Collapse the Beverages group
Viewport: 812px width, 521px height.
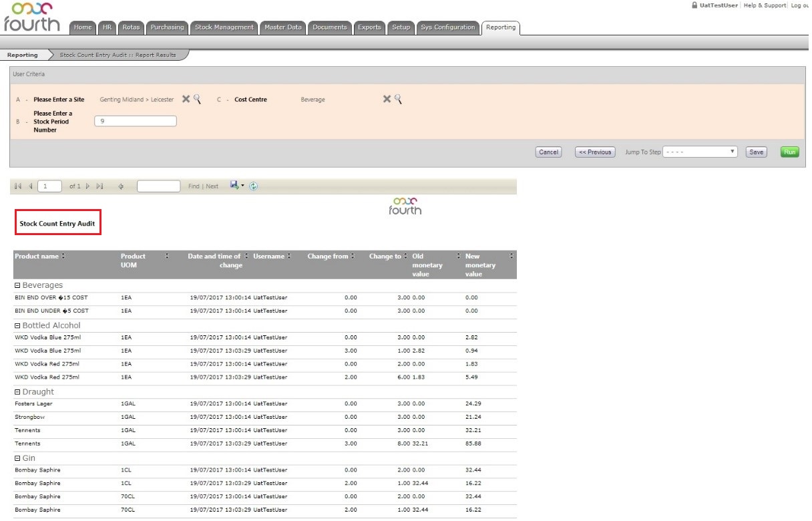pyautogui.click(x=17, y=286)
